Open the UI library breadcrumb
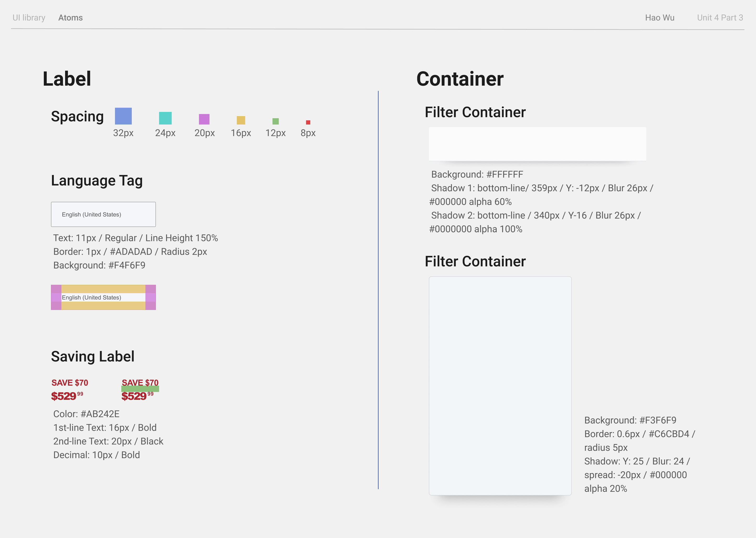The image size is (756, 538). coord(29,18)
